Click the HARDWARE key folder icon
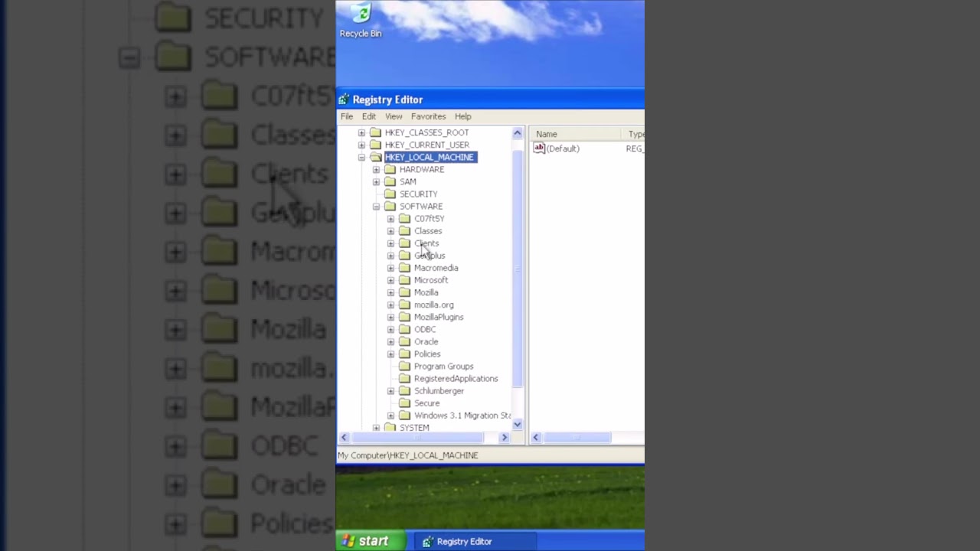Viewport: 980px width, 551px height. pyautogui.click(x=390, y=169)
